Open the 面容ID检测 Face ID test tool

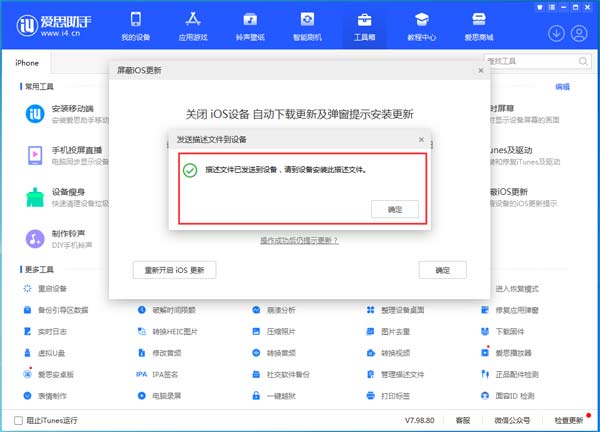pyautogui.click(x=508, y=396)
